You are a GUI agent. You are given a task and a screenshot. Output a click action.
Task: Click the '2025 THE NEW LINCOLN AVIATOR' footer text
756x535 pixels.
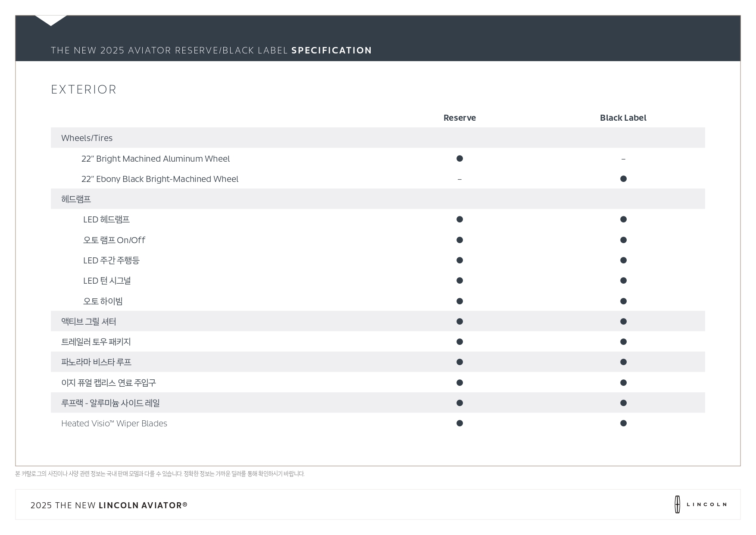click(109, 505)
